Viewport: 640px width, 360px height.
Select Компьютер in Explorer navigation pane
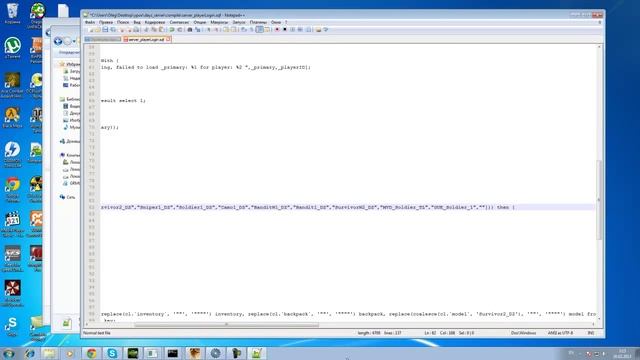pyautogui.click(x=70, y=155)
